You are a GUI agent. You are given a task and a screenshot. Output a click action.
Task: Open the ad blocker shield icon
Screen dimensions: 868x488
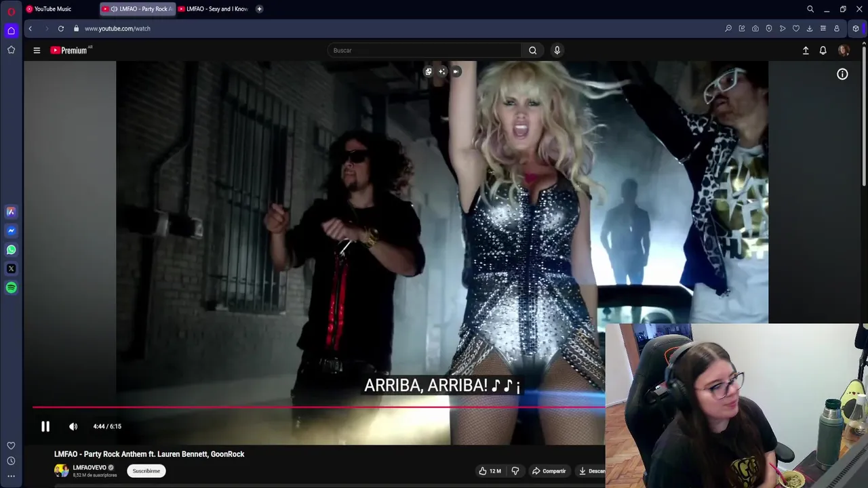(769, 28)
